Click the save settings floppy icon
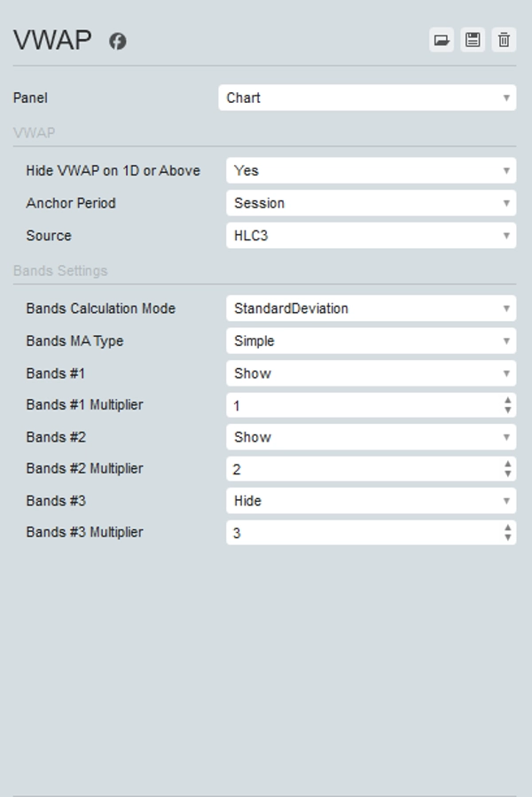This screenshot has height=797, width=532. tap(473, 40)
